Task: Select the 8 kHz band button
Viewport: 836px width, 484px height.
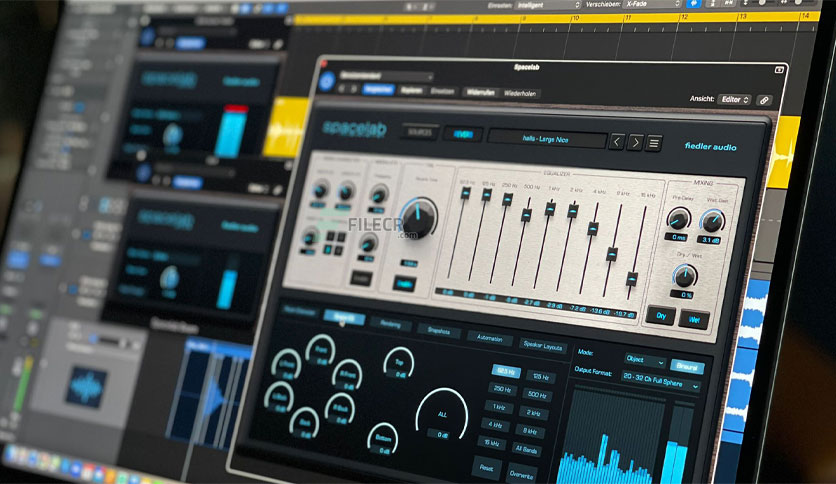Action: tap(529, 431)
